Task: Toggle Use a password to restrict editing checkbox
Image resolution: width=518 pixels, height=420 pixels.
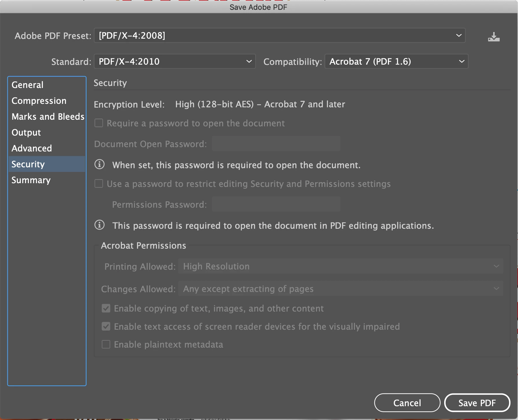Action: coord(99,184)
